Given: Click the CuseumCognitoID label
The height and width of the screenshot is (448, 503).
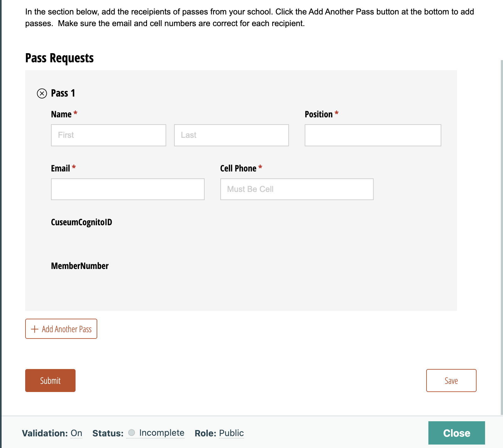Looking at the screenshot, I should [82, 222].
